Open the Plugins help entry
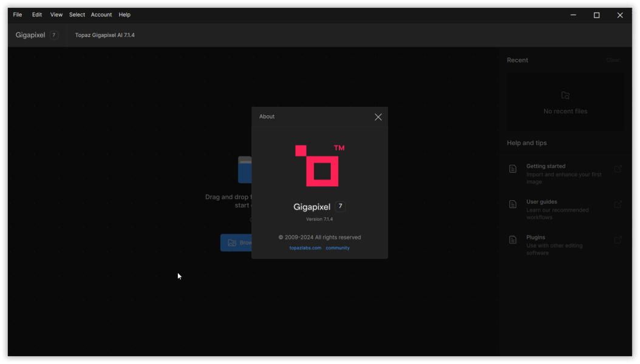640x364 pixels. point(566,244)
